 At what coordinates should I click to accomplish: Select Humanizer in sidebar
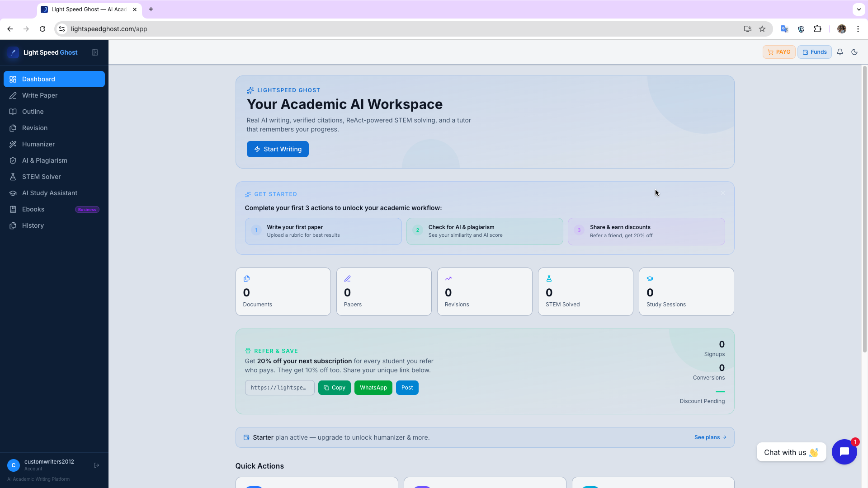click(54, 144)
